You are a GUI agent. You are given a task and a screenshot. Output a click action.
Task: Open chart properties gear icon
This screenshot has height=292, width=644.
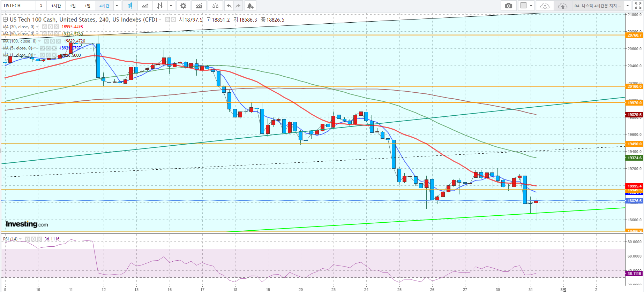(x=183, y=6)
